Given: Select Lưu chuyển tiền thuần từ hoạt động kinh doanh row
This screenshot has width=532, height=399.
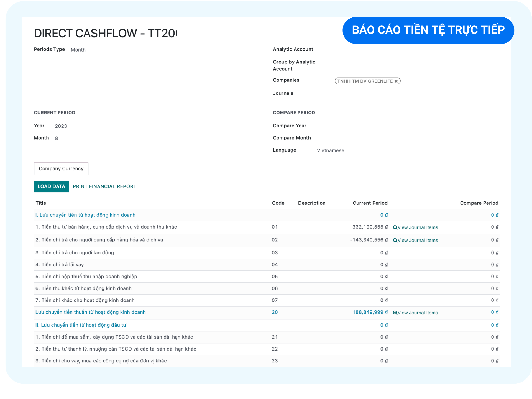Looking at the screenshot, I should 90,312.
